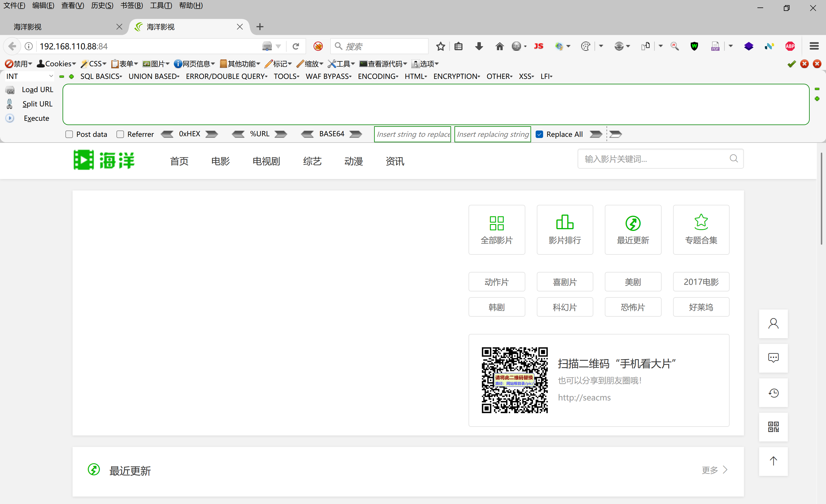Open the home page icon

[500, 46]
